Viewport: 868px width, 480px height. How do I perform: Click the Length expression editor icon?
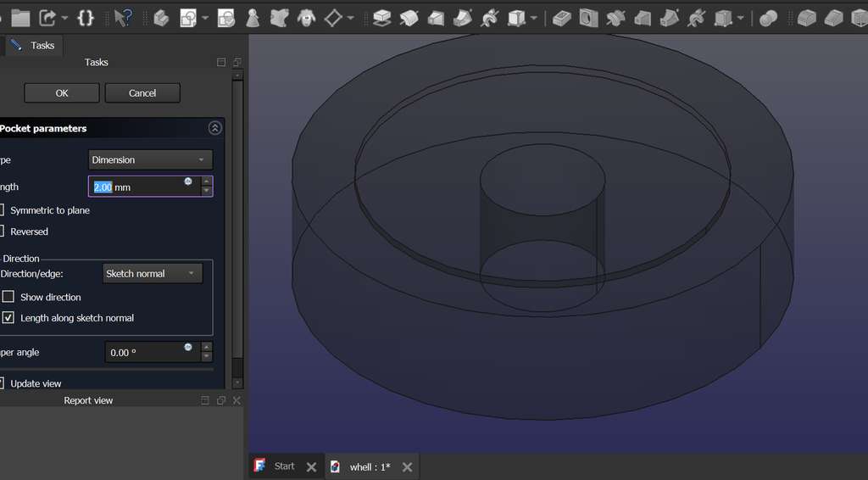click(187, 181)
